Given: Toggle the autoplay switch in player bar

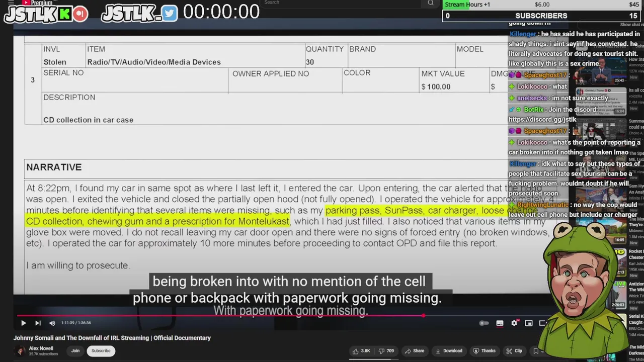Looking at the screenshot, I should point(484,323).
